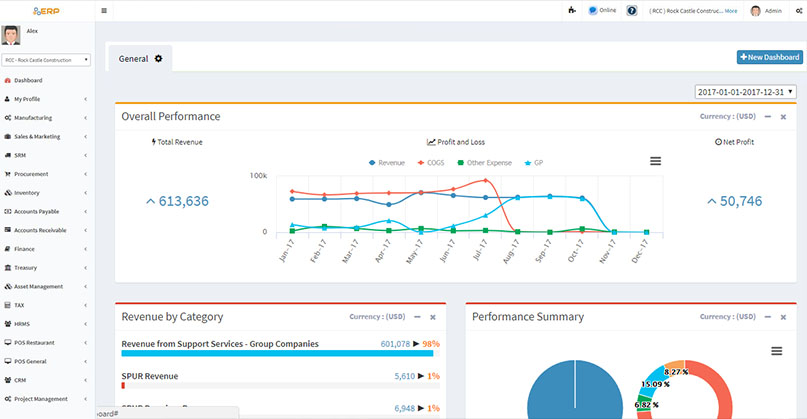This screenshot has width=807, height=419.
Task: Click Currency : (USD) in Overall Performance
Action: [728, 116]
